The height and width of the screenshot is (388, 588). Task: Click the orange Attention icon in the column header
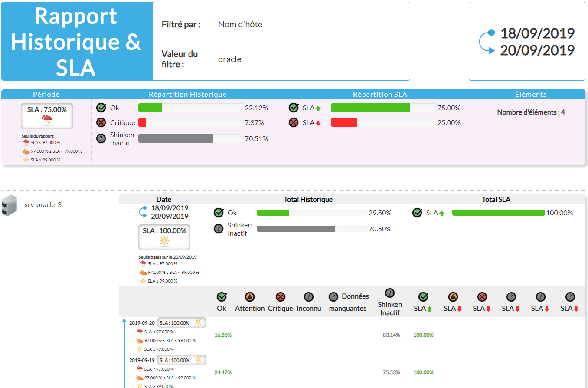(x=249, y=297)
